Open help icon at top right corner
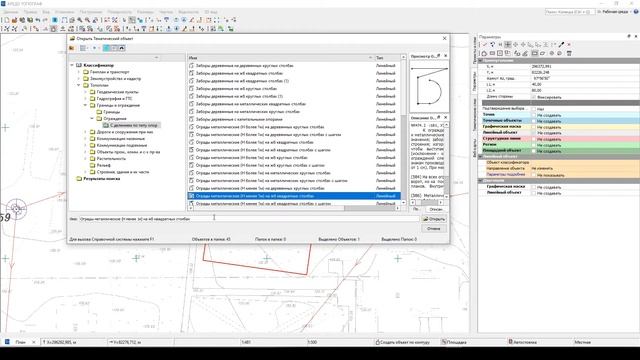 636,12
